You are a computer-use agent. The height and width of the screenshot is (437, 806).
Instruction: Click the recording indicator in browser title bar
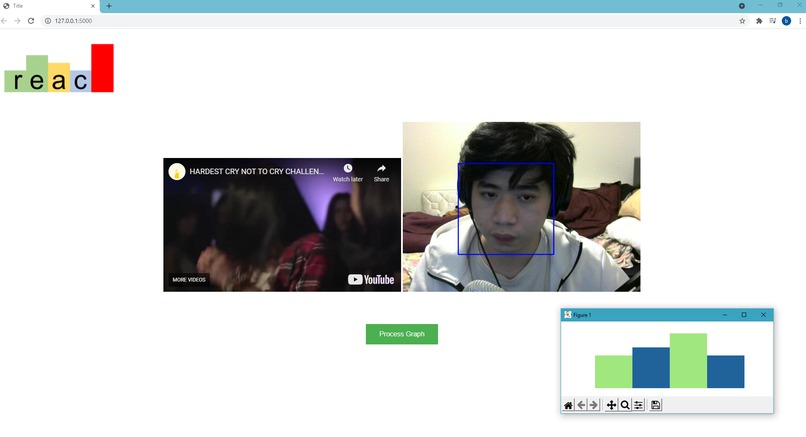click(x=742, y=6)
